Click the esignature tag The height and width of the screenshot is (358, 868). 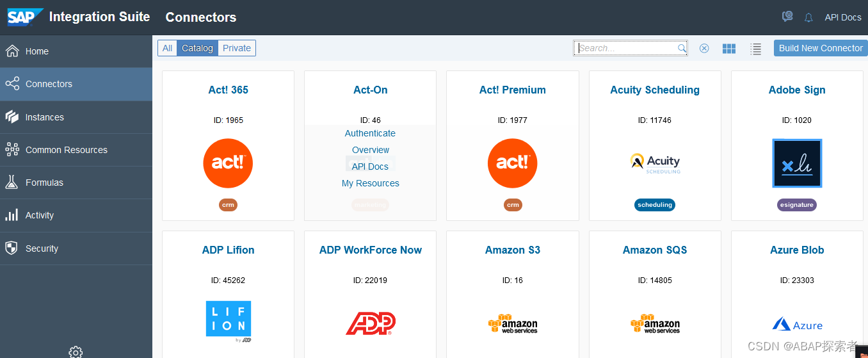tap(797, 205)
